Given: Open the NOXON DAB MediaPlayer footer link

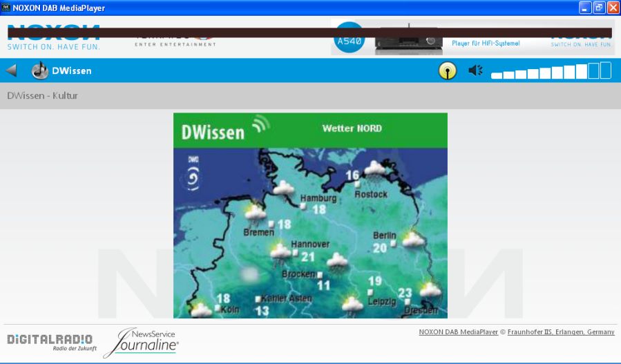Looking at the screenshot, I should 458,332.
